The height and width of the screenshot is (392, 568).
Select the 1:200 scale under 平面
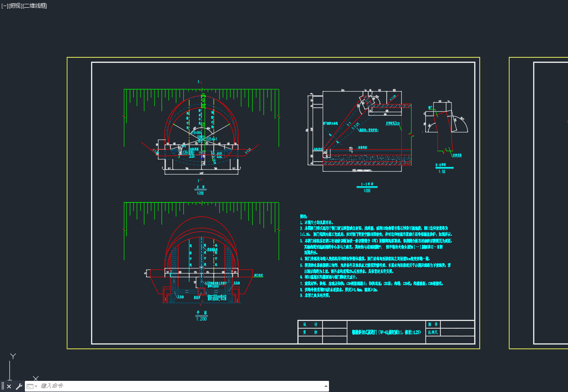click(201, 319)
